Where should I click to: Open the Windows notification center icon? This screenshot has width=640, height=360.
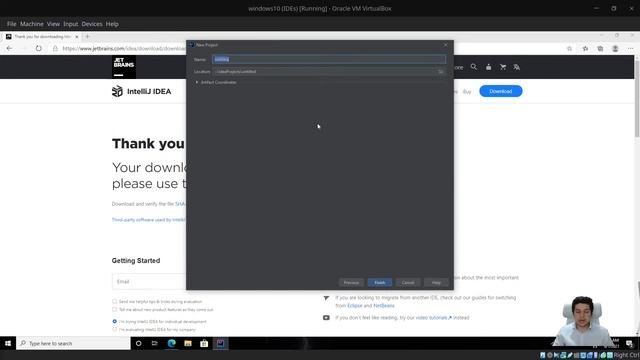[x=629, y=343]
